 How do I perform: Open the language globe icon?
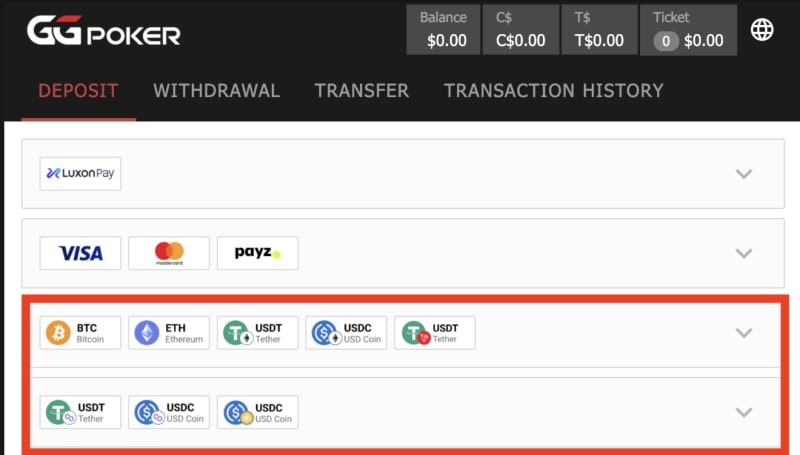pos(762,30)
